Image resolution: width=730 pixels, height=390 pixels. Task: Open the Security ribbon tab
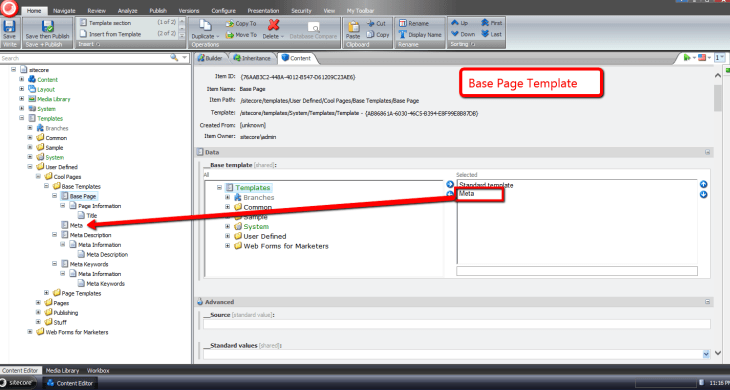pos(302,11)
